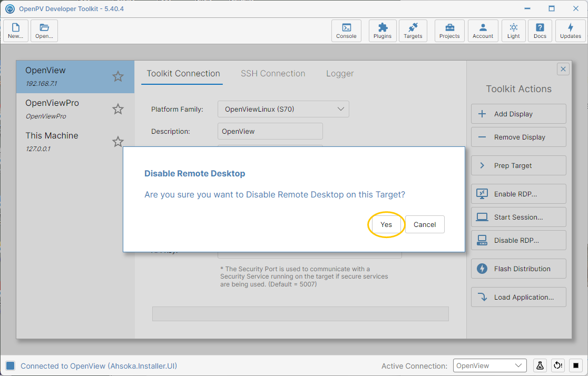Viewport: 588px width, 376px height.
Task: Select the OpenView target entry
Action: 75,76
